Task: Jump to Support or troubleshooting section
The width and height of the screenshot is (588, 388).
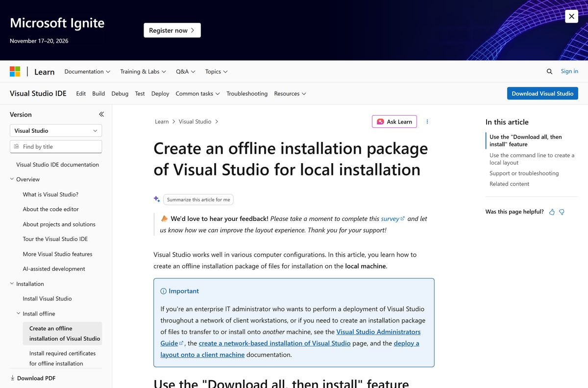Action: [x=524, y=173]
